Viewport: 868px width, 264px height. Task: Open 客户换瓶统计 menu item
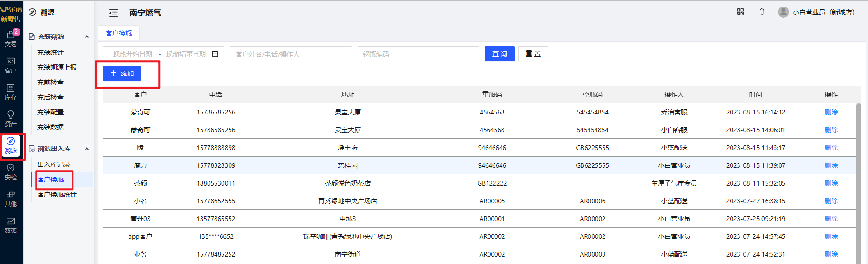pyautogui.click(x=57, y=194)
